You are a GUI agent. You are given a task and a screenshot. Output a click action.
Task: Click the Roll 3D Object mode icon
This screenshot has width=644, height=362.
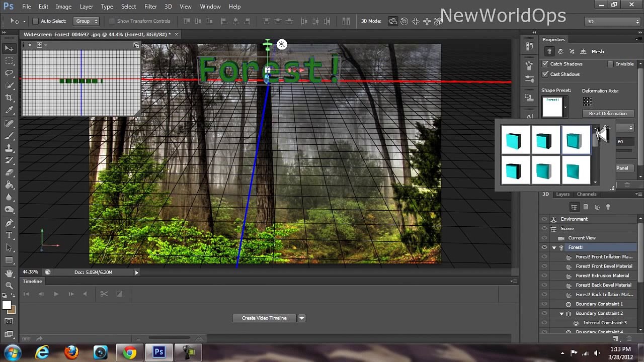pyautogui.click(x=404, y=21)
